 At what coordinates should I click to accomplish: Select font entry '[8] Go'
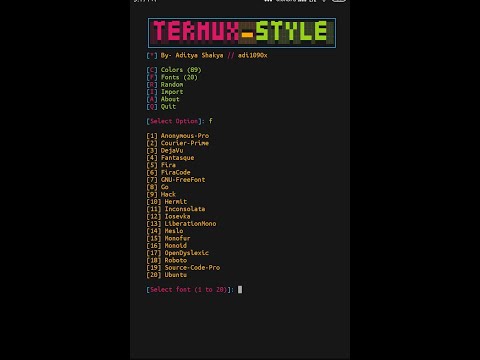157,187
